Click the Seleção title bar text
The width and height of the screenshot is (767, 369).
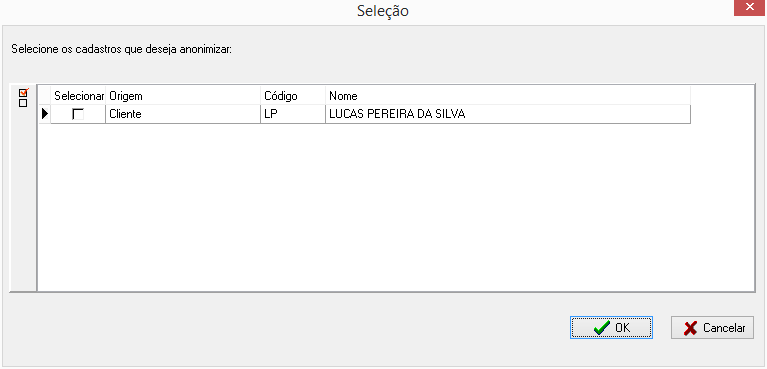pos(383,11)
